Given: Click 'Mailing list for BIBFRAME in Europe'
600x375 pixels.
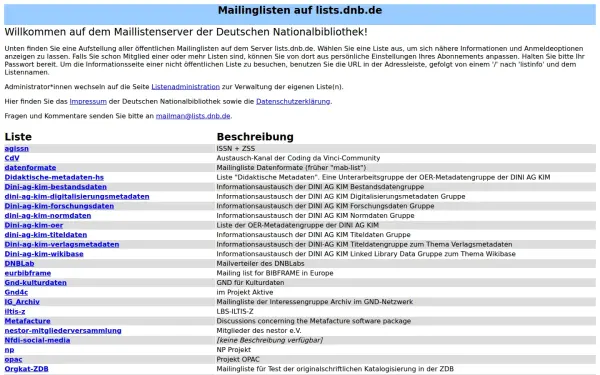Looking at the screenshot, I should click(x=275, y=273).
